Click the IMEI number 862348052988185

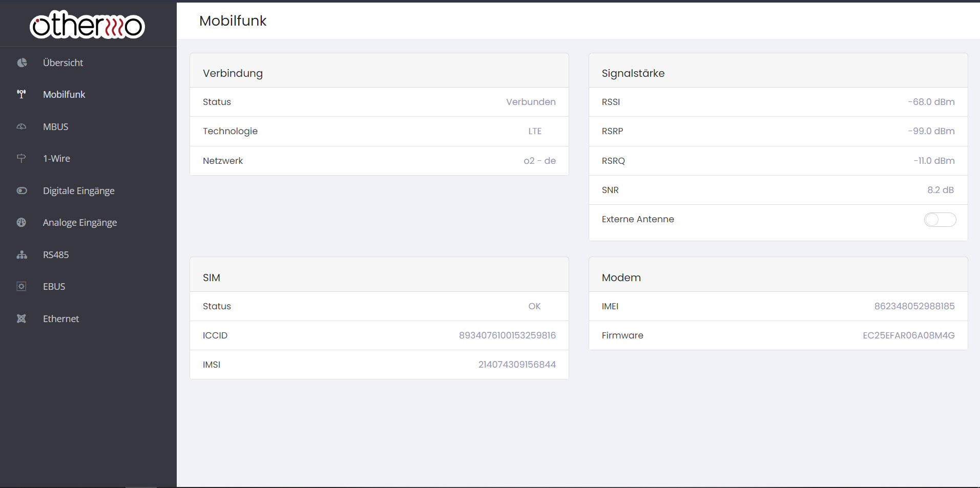(914, 306)
